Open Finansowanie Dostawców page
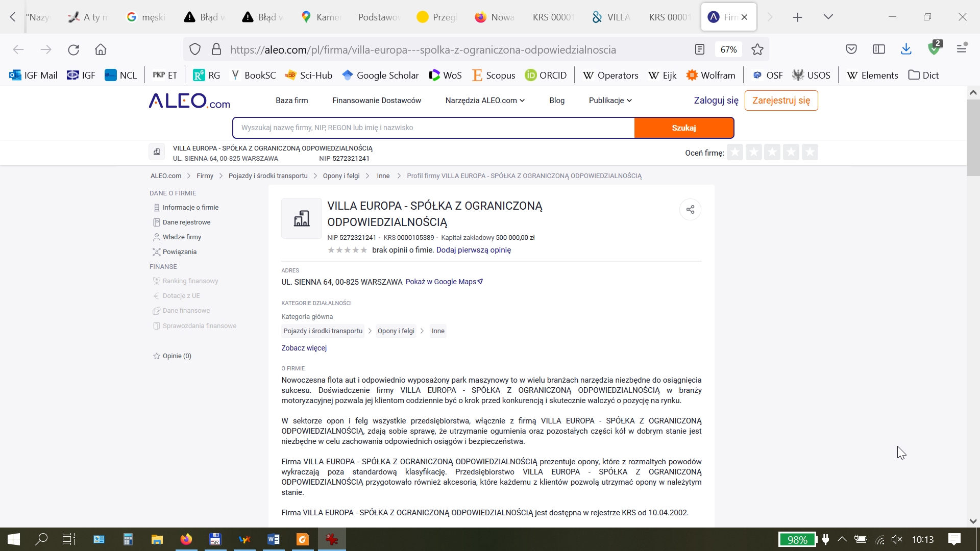 [377, 101]
